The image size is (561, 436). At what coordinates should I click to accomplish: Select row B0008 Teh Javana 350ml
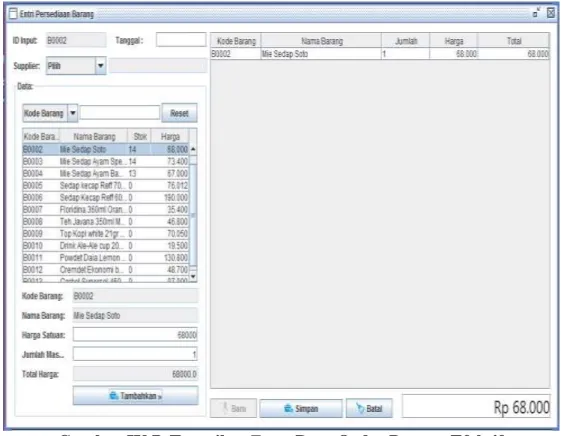106,221
